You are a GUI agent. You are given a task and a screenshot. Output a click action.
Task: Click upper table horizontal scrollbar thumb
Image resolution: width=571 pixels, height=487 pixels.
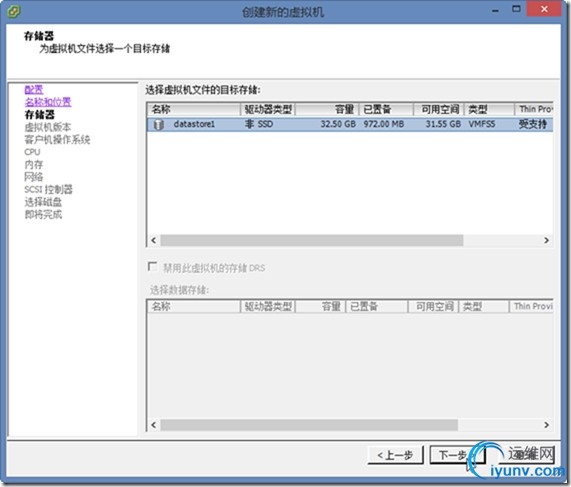[312, 240]
